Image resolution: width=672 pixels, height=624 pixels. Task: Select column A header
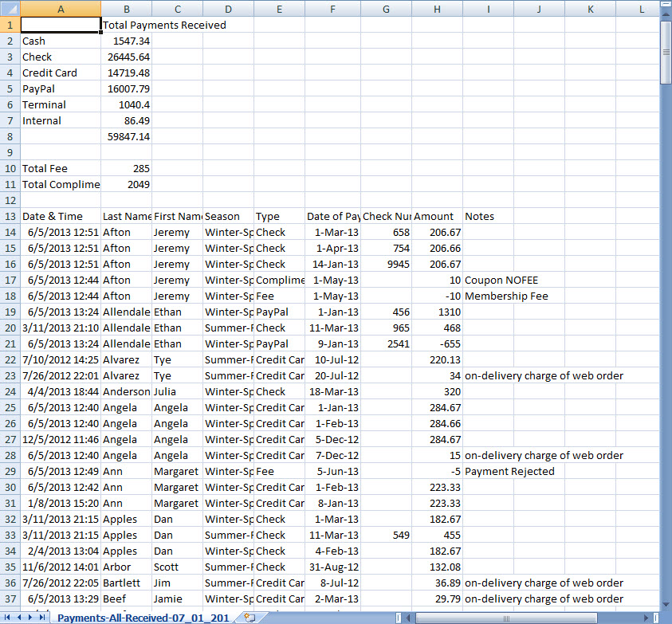click(x=61, y=9)
